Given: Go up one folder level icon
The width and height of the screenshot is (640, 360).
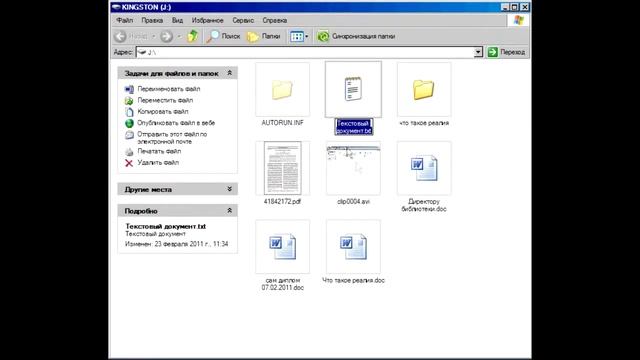Looking at the screenshot, I should [x=193, y=36].
